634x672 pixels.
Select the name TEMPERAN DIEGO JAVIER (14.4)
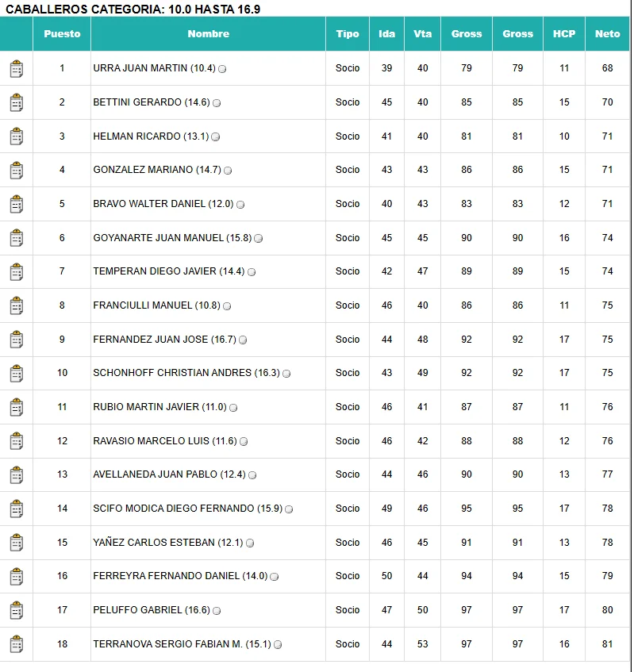[169, 271]
